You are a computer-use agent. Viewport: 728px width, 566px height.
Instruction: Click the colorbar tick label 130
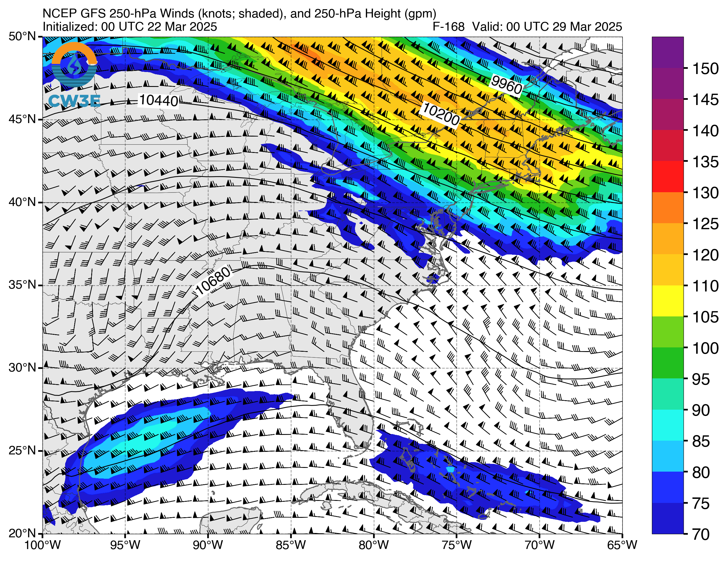point(706,193)
